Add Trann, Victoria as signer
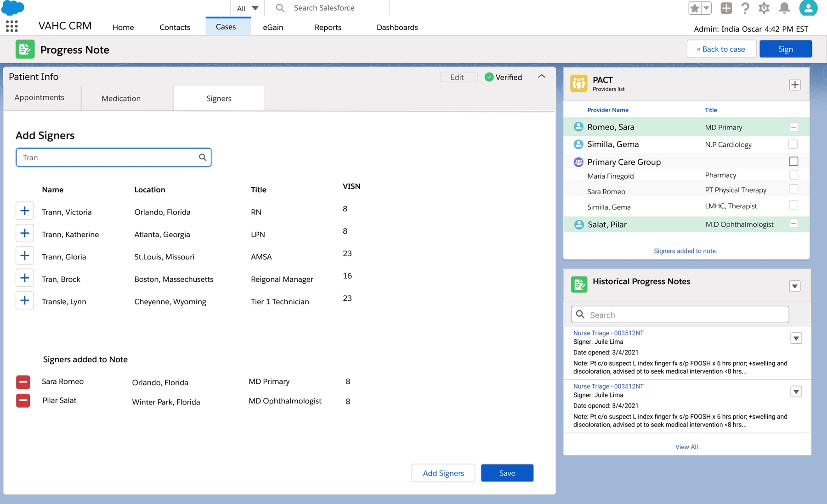Screen dimensions: 827x504 (x=25, y=211)
